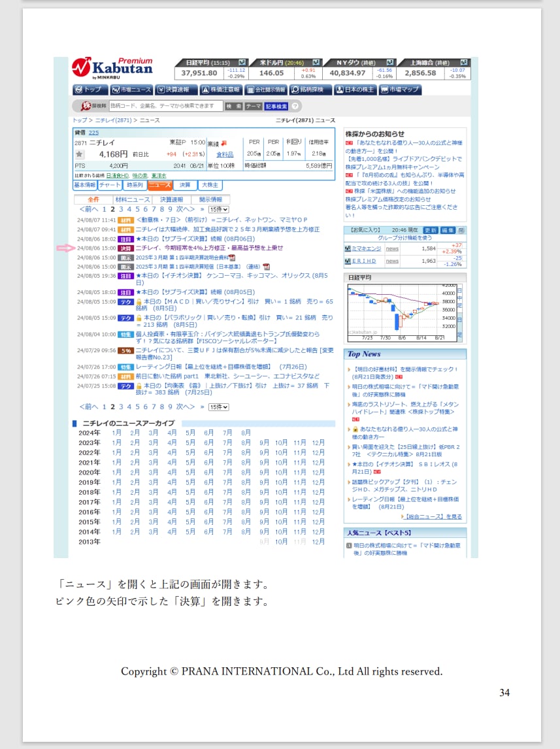Collapse favorites panel with 閉 button

(461, 230)
